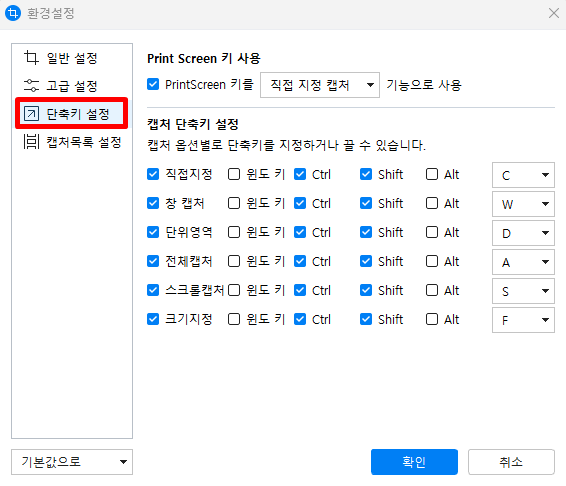The image size is (566, 486).
Task: Disable the 크기지정 shortcut checkbox
Action: (x=153, y=319)
